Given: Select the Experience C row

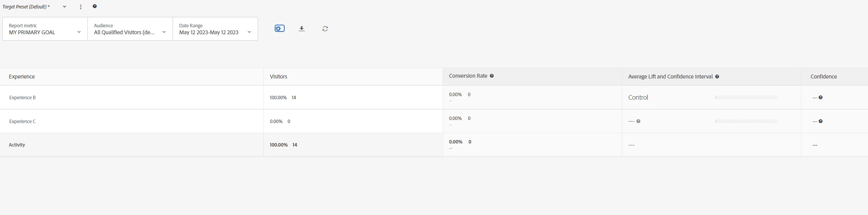Looking at the screenshot, I should pos(22,122).
